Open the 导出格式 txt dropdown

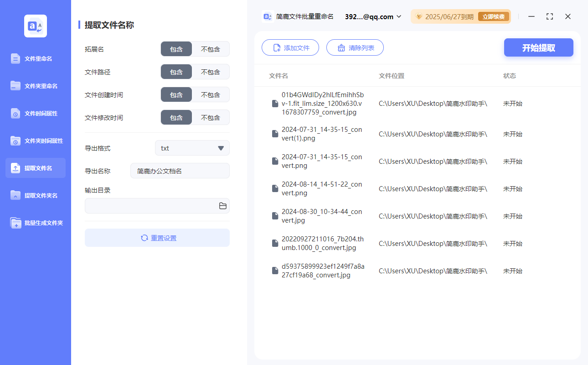point(192,148)
